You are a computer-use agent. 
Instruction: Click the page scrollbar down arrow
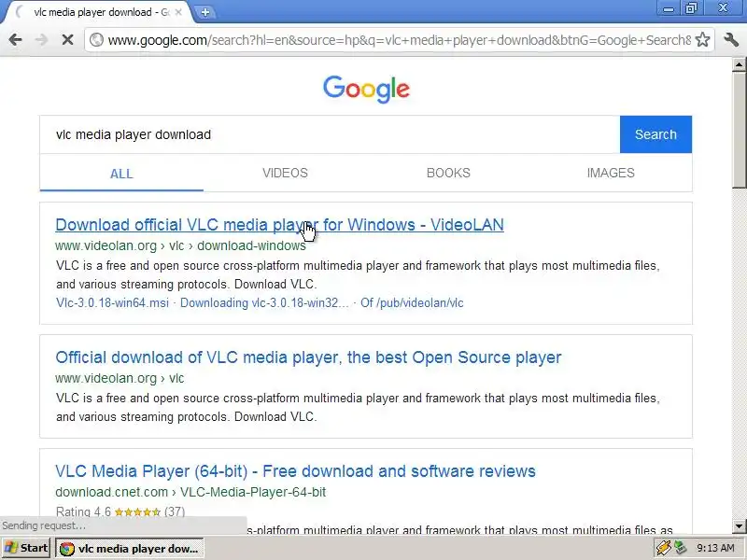pos(739,526)
